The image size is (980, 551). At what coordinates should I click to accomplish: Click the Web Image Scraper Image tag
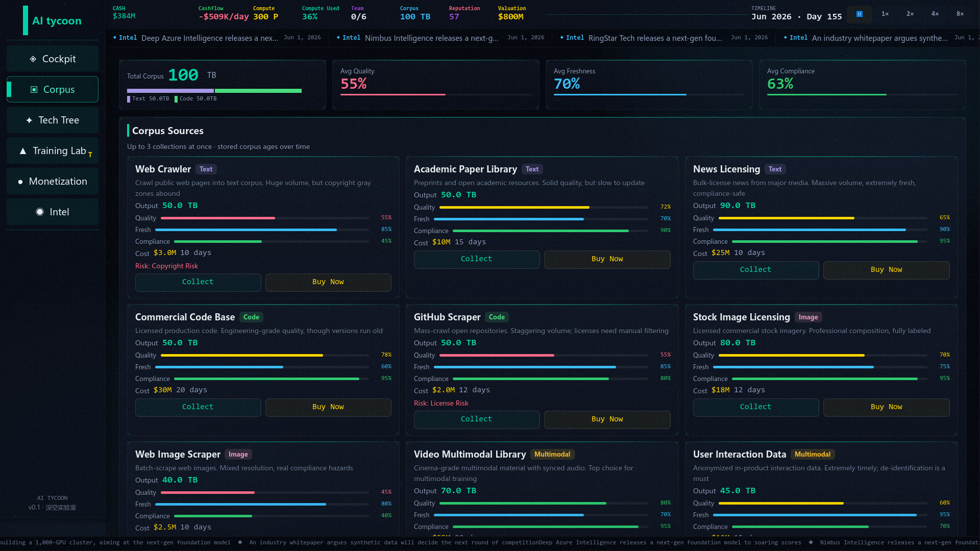[238, 455]
